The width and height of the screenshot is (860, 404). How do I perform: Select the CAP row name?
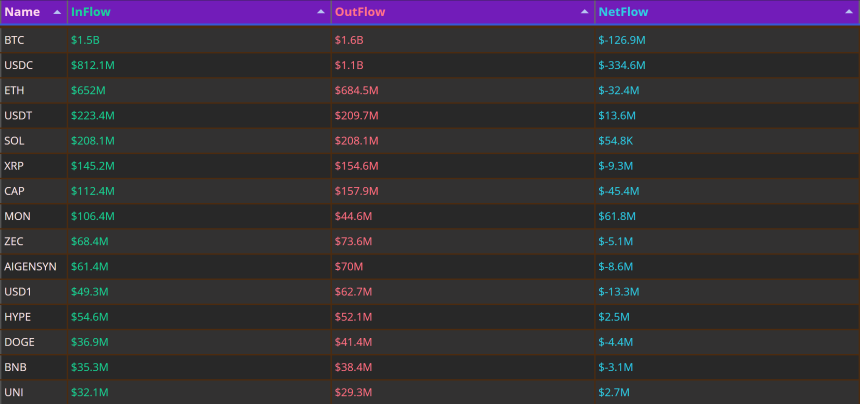point(14,191)
